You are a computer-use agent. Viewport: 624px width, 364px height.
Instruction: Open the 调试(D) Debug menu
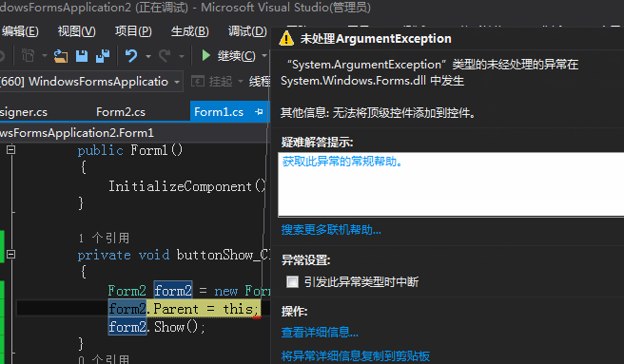(247, 31)
